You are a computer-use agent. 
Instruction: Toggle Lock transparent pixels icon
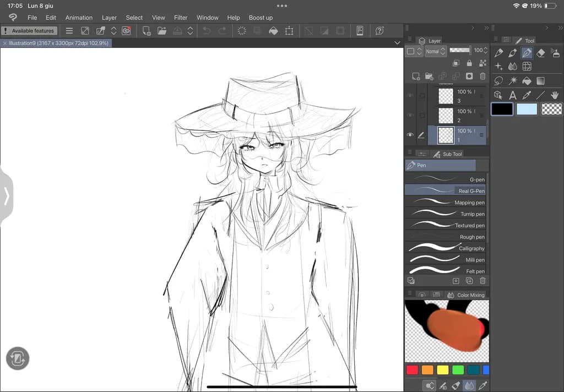(482, 63)
